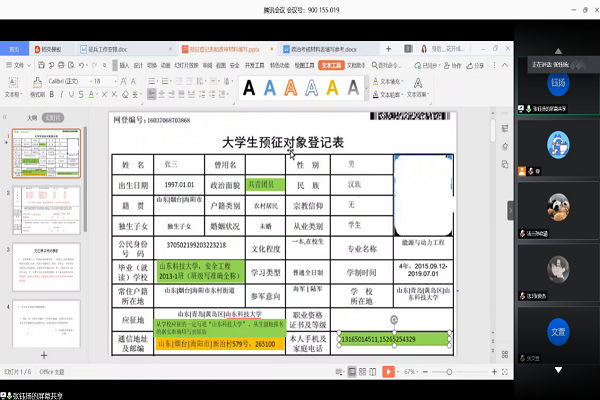
Task: Switch to the 大纲 outline view
Action: pyautogui.click(x=32, y=117)
